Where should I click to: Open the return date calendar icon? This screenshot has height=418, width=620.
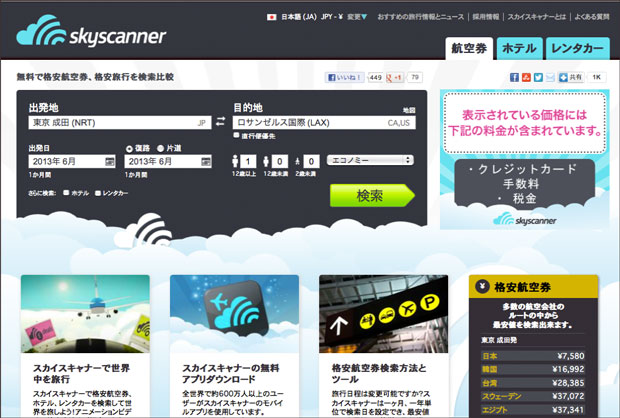[x=206, y=161]
